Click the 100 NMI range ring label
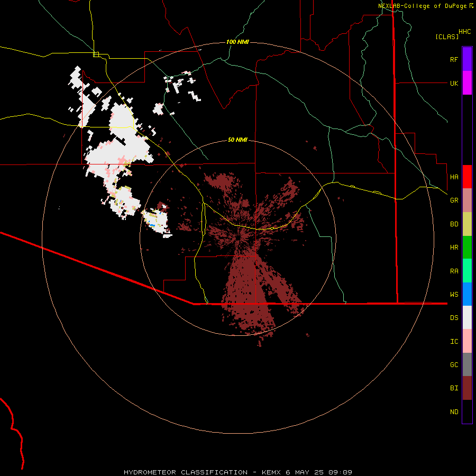The height and width of the screenshot is (476, 476). coord(237,42)
